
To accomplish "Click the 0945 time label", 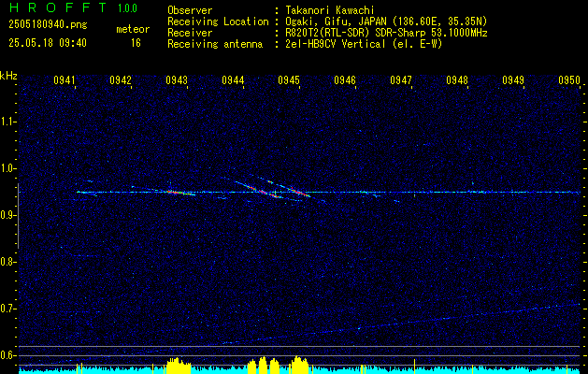I will click(289, 80).
